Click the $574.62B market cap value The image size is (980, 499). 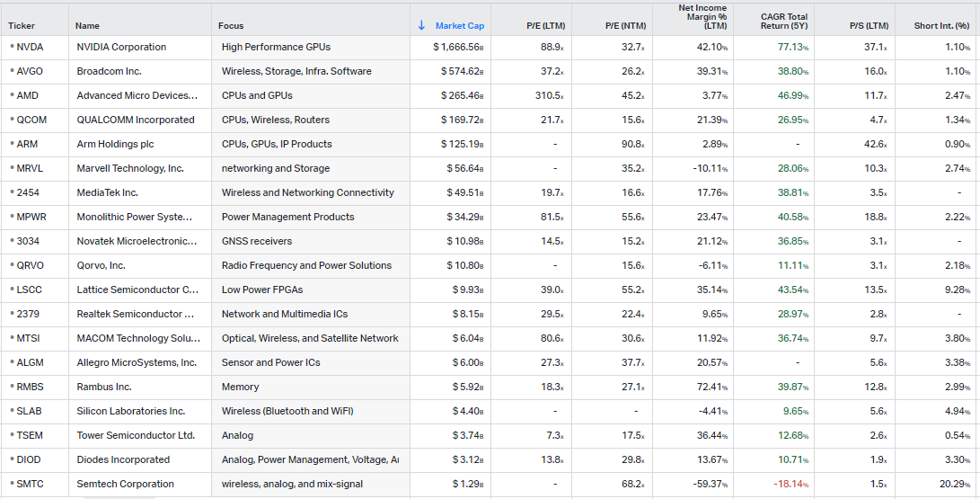click(462, 71)
